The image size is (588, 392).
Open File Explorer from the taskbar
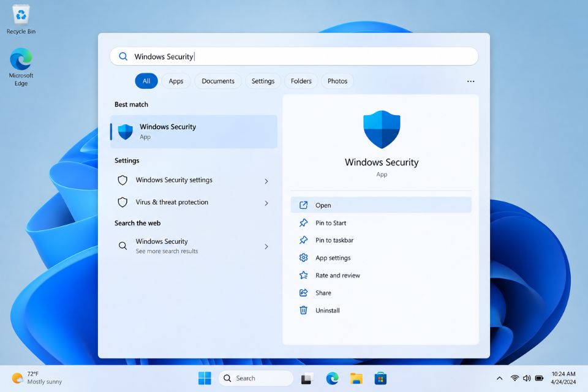pos(356,378)
